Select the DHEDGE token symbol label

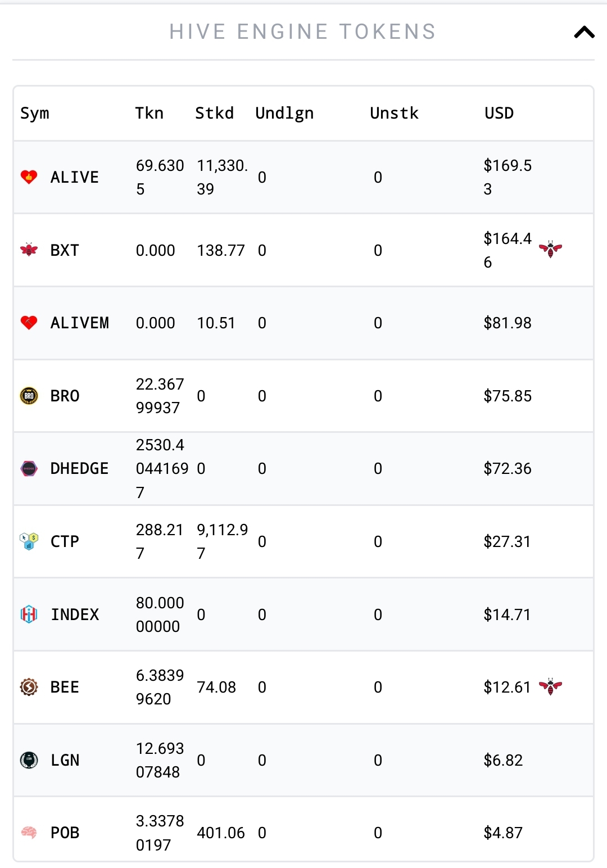tap(79, 468)
